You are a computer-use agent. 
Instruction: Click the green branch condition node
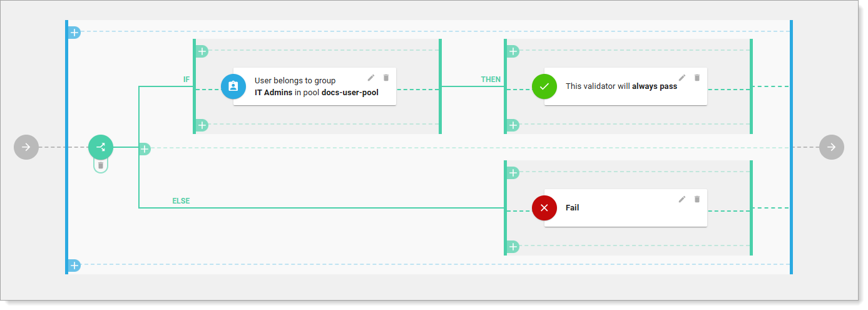[101, 147]
